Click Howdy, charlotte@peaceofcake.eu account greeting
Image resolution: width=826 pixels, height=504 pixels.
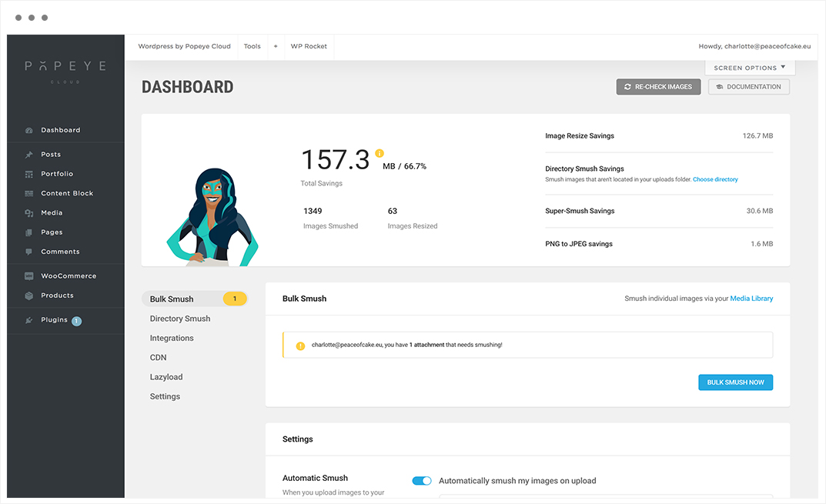pyautogui.click(x=754, y=46)
